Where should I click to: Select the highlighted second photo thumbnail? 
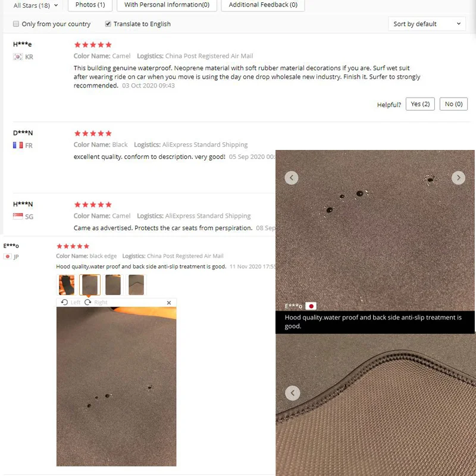click(90, 285)
